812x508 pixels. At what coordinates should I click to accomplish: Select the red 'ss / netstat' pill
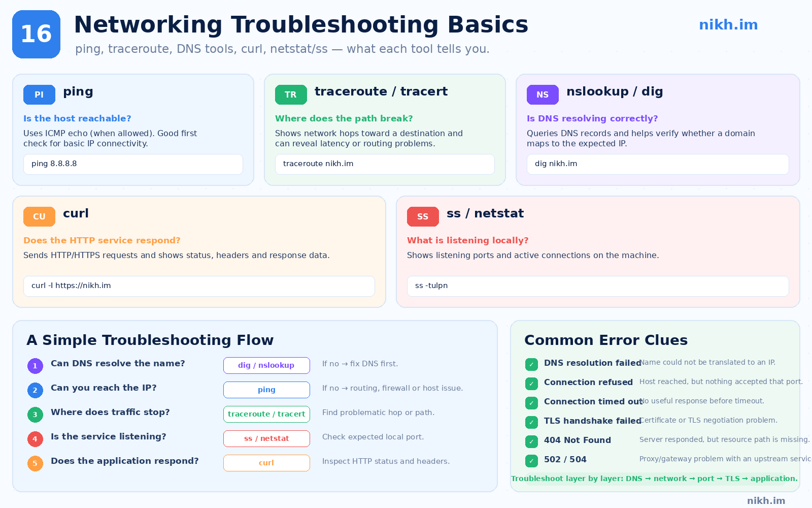[266, 438]
